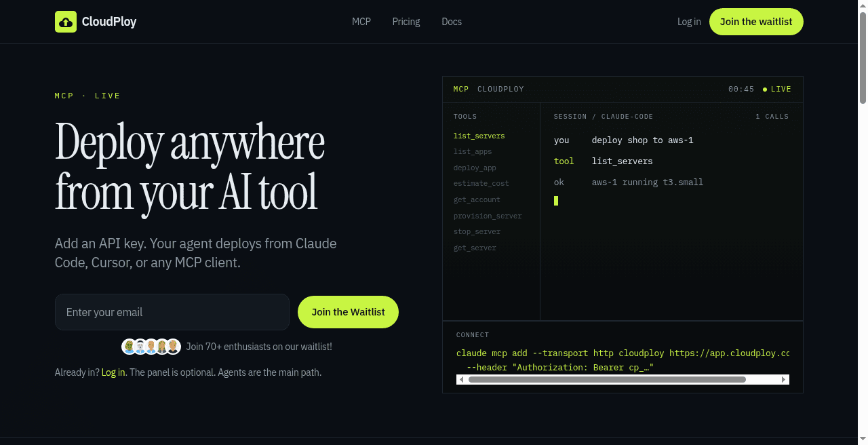Click the Log in link after "Already in?"
The image size is (868, 445).
click(113, 372)
